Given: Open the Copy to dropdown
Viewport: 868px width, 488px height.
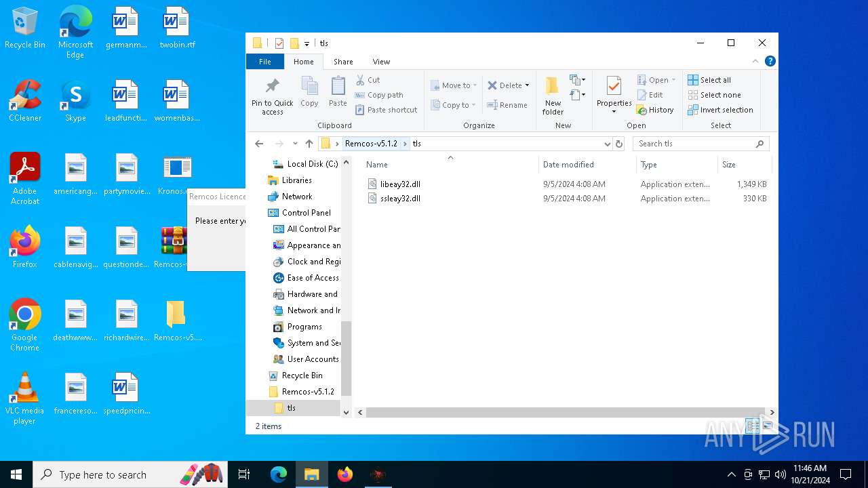Looking at the screenshot, I should (x=454, y=105).
